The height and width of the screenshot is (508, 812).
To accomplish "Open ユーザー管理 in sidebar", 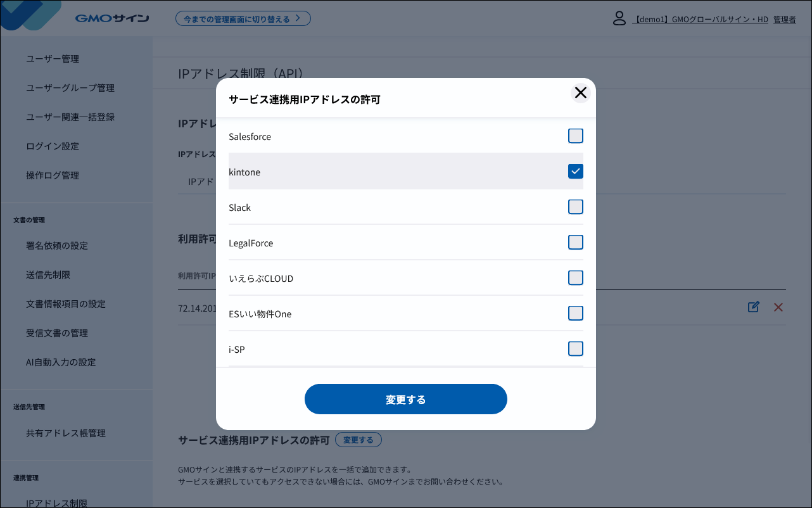I will [x=53, y=59].
